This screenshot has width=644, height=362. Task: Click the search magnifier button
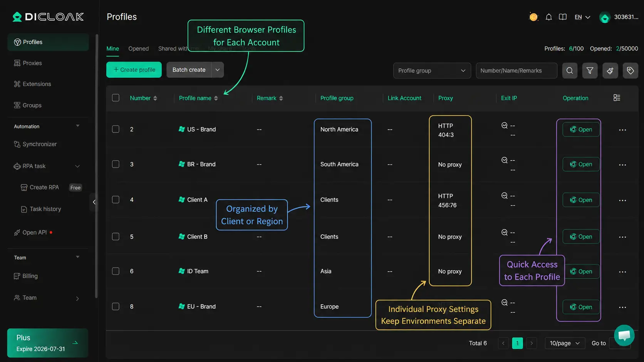pos(570,70)
